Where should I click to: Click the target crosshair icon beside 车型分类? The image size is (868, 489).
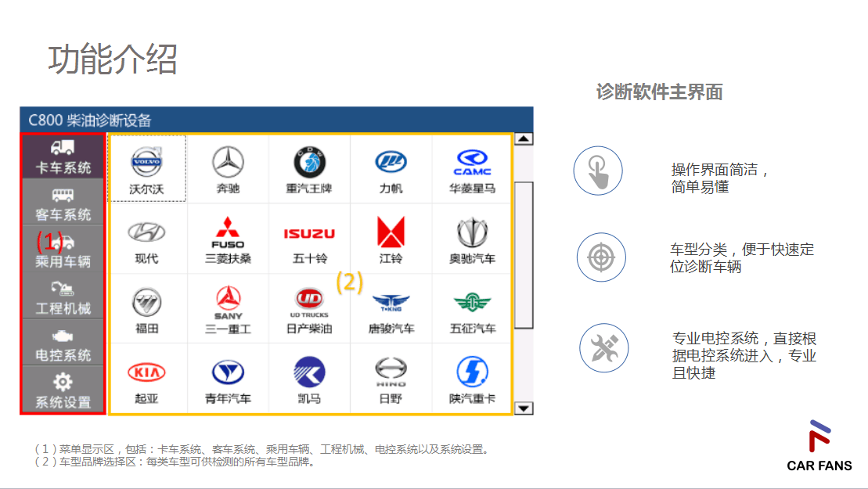tap(601, 257)
